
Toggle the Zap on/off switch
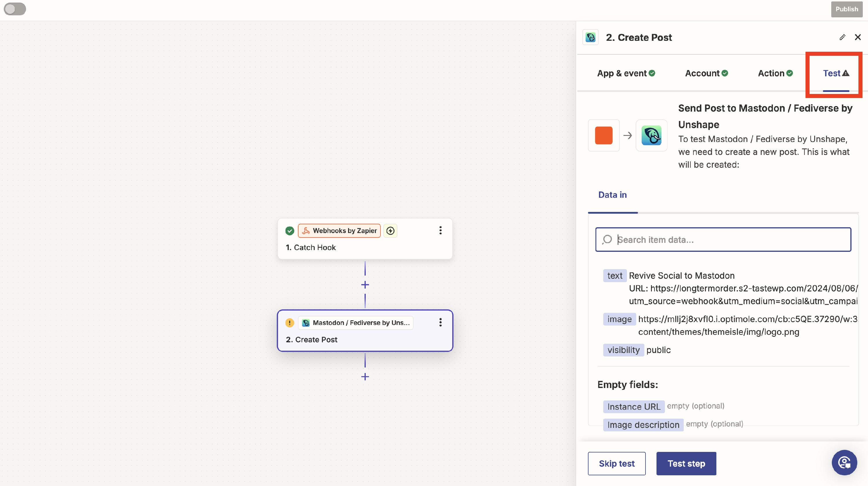[14, 9]
